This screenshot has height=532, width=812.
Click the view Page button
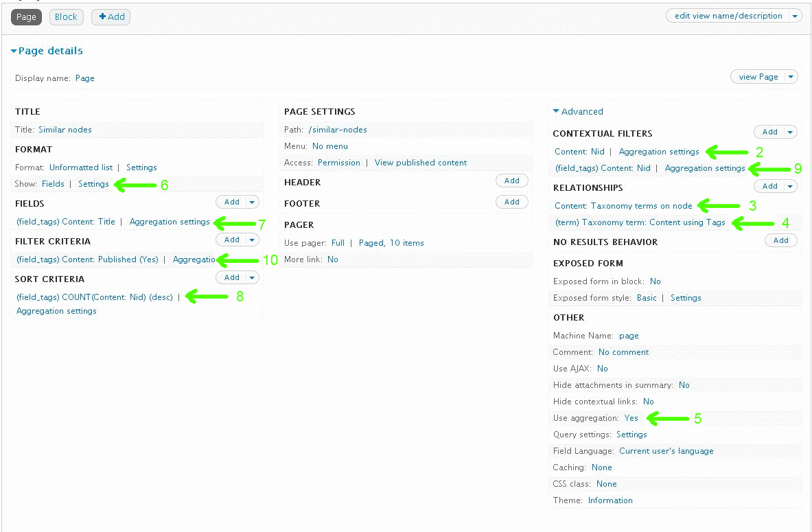[x=758, y=77]
